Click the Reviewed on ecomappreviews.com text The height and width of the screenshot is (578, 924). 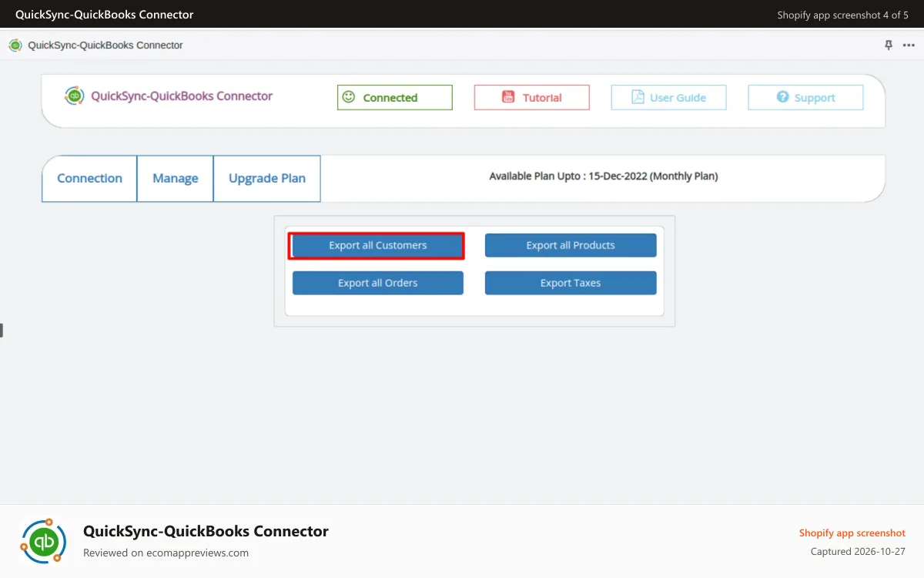point(166,553)
